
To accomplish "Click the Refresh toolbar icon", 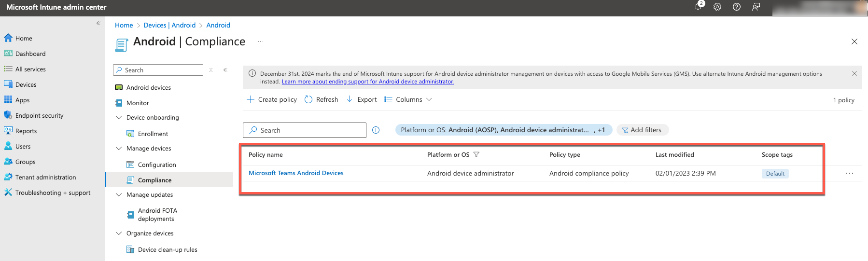I will click(x=308, y=99).
